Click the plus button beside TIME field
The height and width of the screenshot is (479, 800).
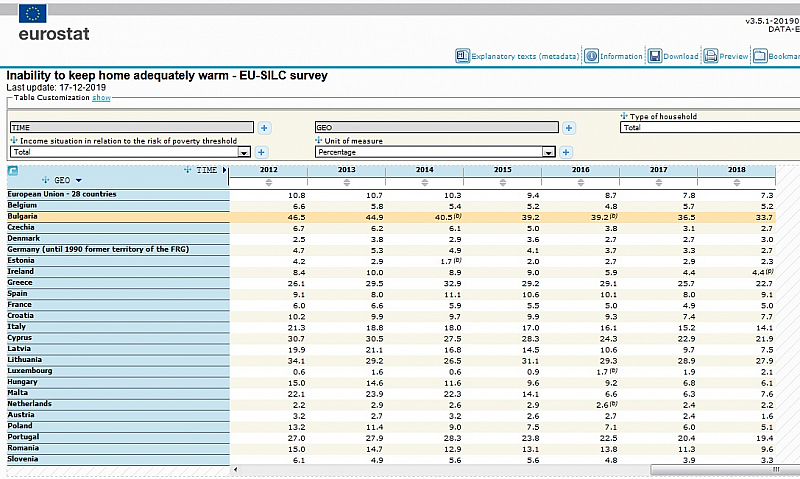click(264, 128)
